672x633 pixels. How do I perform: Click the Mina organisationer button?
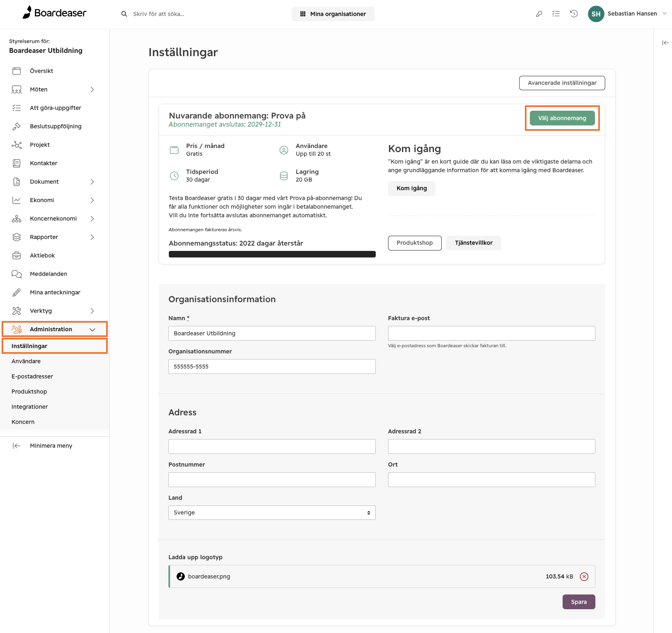(333, 14)
